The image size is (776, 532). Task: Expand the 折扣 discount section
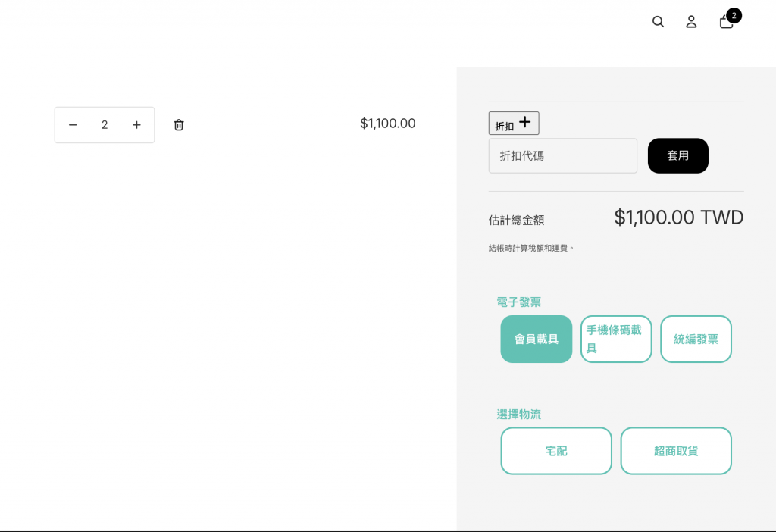coord(514,124)
